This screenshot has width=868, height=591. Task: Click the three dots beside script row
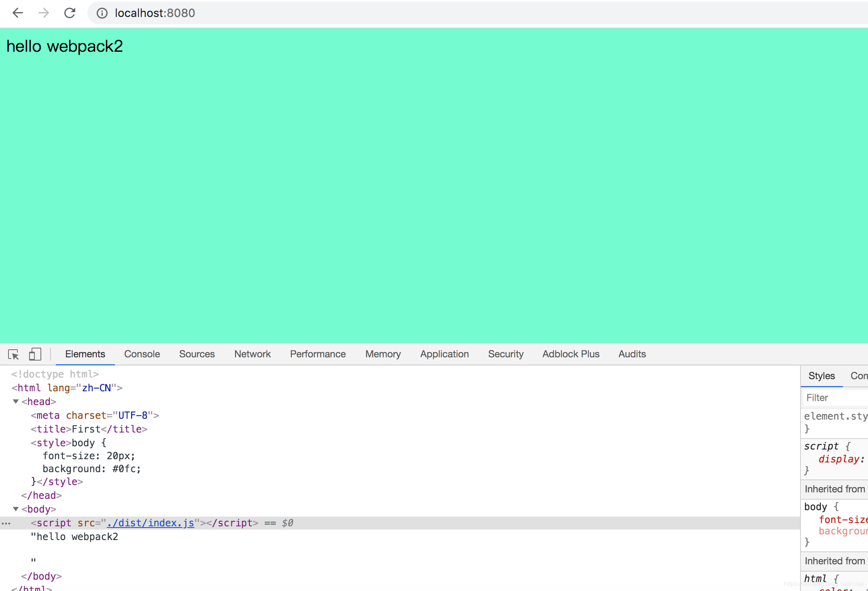click(6, 523)
